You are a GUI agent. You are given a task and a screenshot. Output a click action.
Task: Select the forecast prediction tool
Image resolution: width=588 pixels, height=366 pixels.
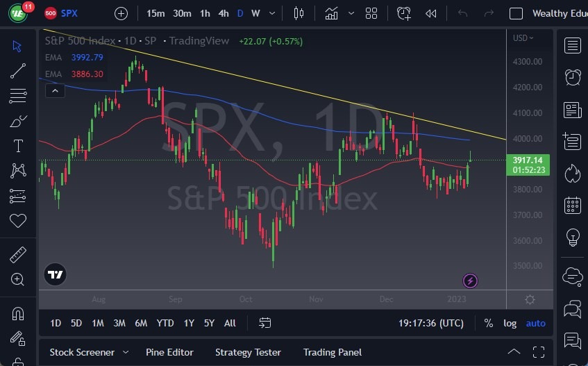(17, 196)
